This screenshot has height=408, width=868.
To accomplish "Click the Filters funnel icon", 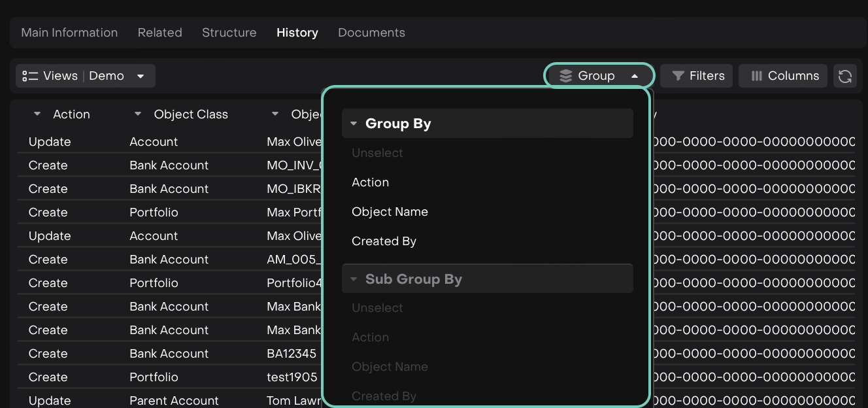I will point(678,76).
